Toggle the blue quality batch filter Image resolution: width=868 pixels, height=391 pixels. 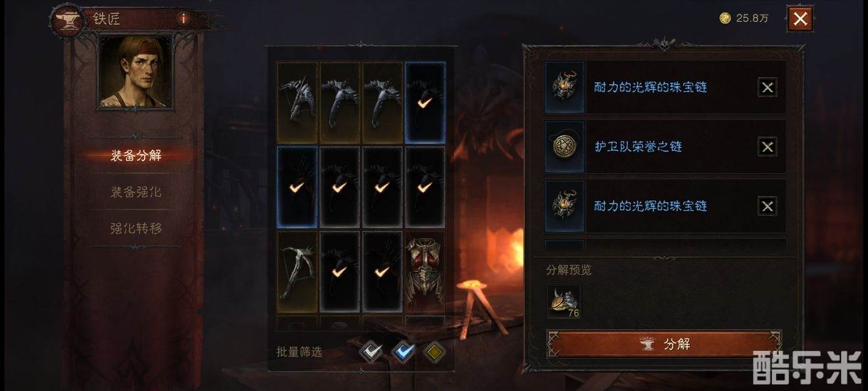tap(402, 352)
